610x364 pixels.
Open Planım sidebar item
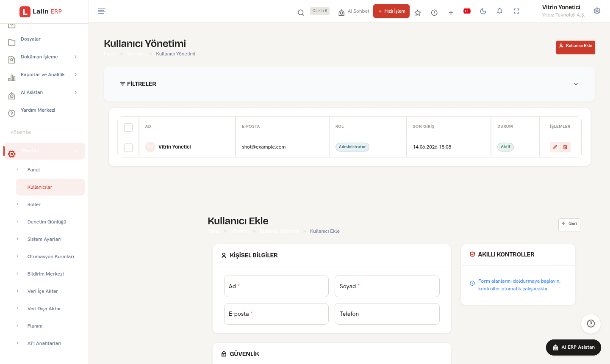[35, 326]
